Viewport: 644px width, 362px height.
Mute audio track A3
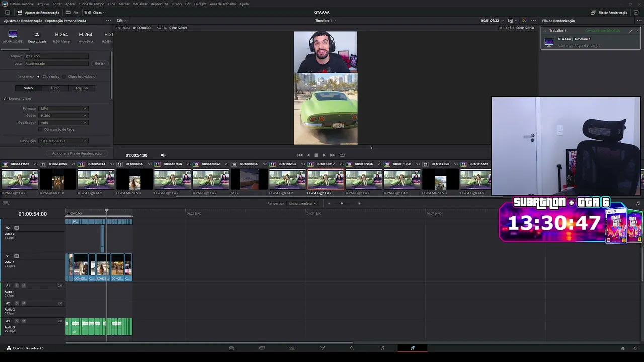[x=24, y=321]
